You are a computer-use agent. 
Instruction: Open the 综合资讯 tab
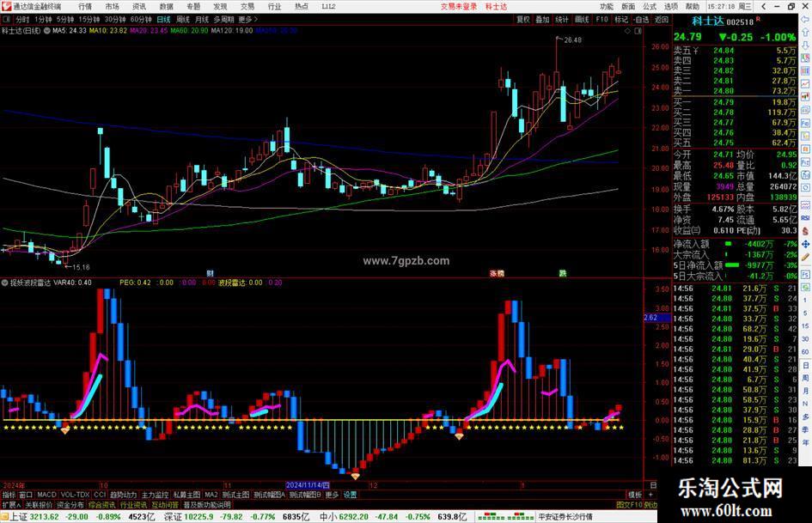pyautogui.click(x=101, y=505)
